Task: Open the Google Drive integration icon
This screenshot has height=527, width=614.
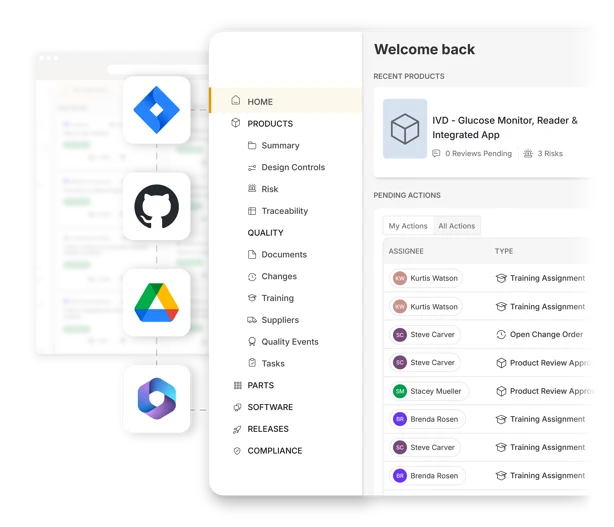Action: point(157,303)
